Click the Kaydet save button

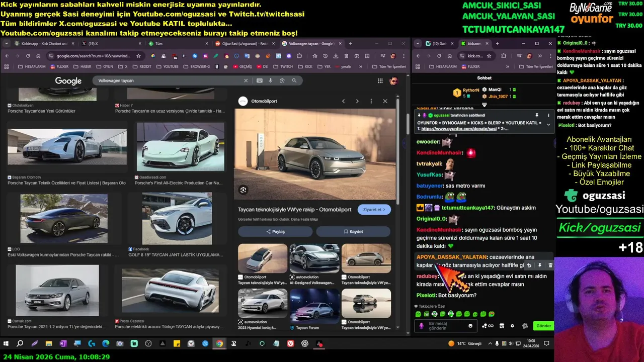pyautogui.click(x=353, y=231)
